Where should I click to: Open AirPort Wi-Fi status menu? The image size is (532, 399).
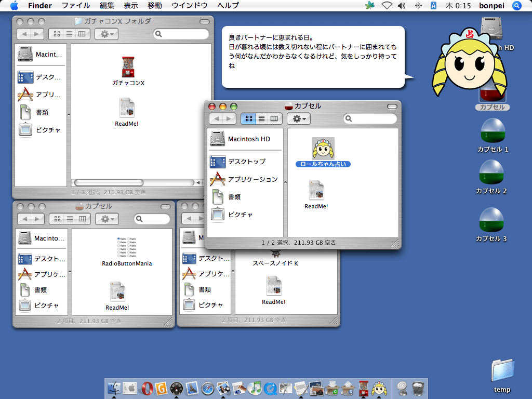(x=387, y=5)
